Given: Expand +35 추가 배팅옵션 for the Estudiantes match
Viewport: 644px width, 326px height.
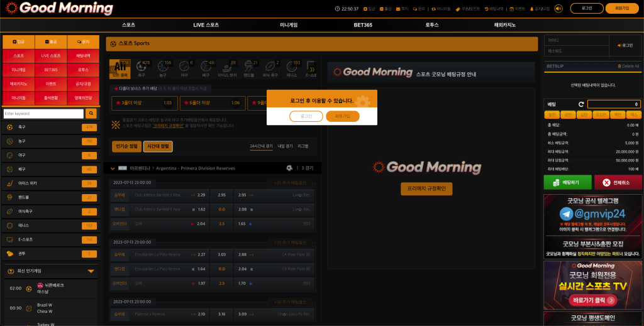Looking at the screenshot, I should (290, 242).
